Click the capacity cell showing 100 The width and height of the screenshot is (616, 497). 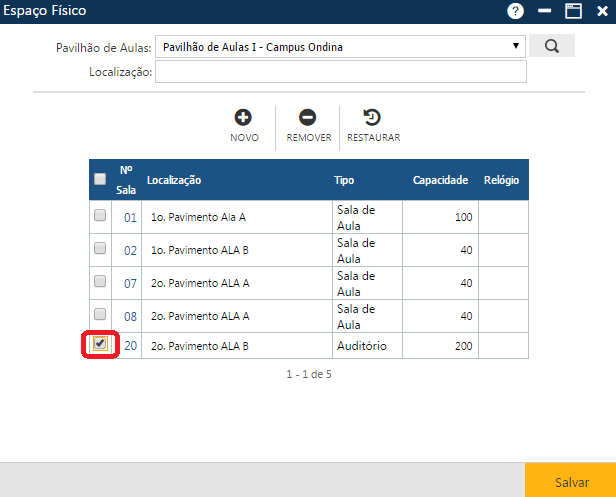click(443, 217)
